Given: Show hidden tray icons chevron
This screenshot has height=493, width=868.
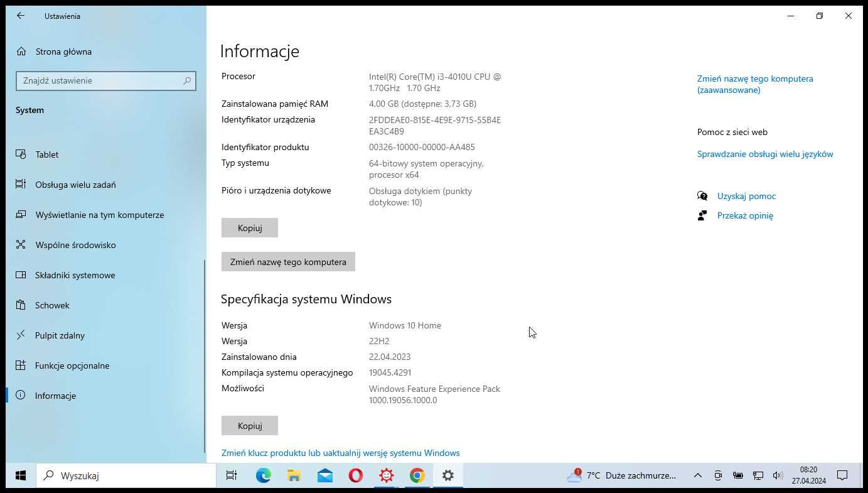Looking at the screenshot, I should click(697, 475).
